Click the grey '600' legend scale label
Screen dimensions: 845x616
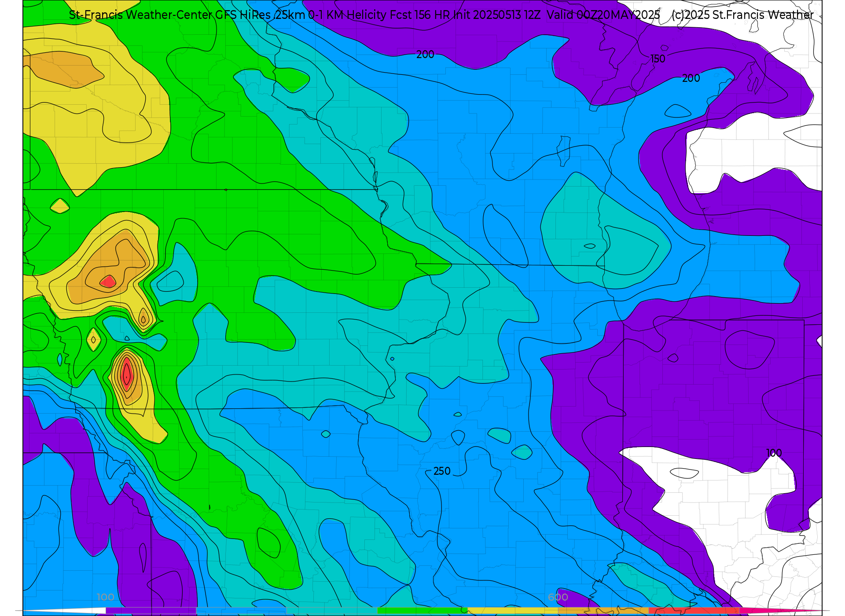click(x=558, y=597)
